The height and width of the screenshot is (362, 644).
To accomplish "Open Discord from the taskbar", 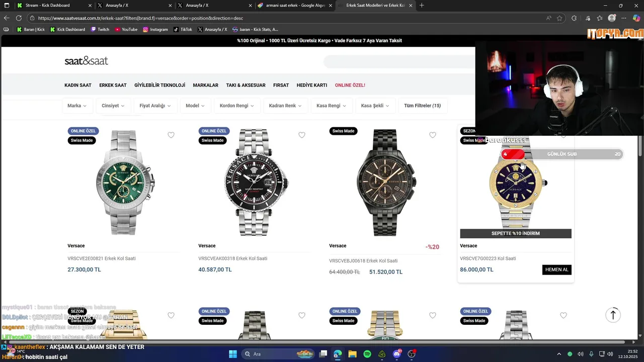I will 397,354.
